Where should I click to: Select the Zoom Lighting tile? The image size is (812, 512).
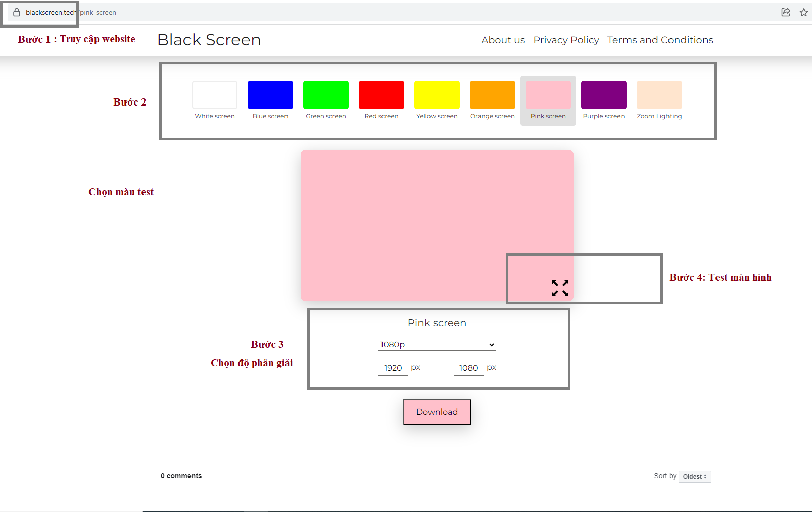point(659,94)
